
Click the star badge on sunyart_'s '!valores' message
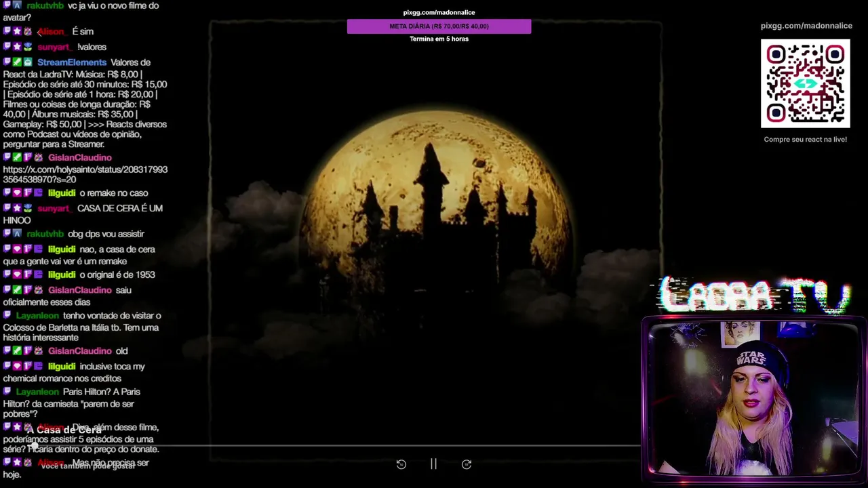coord(18,47)
